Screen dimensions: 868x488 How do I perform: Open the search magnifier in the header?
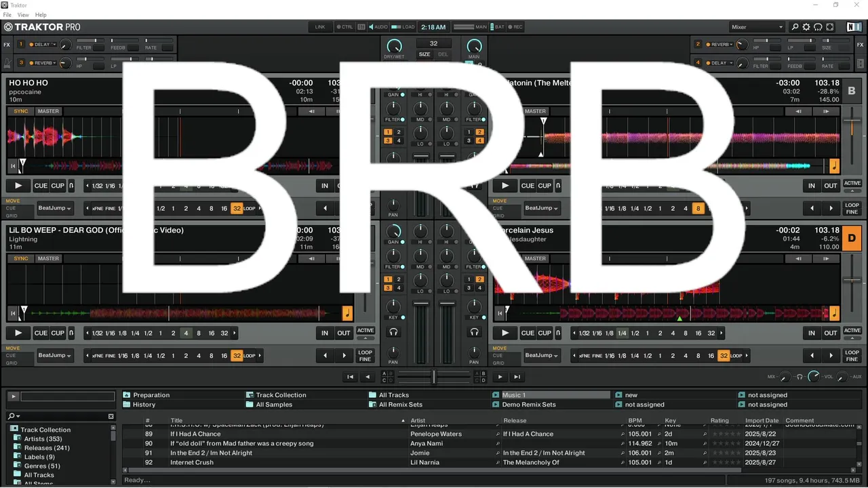[x=795, y=27]
